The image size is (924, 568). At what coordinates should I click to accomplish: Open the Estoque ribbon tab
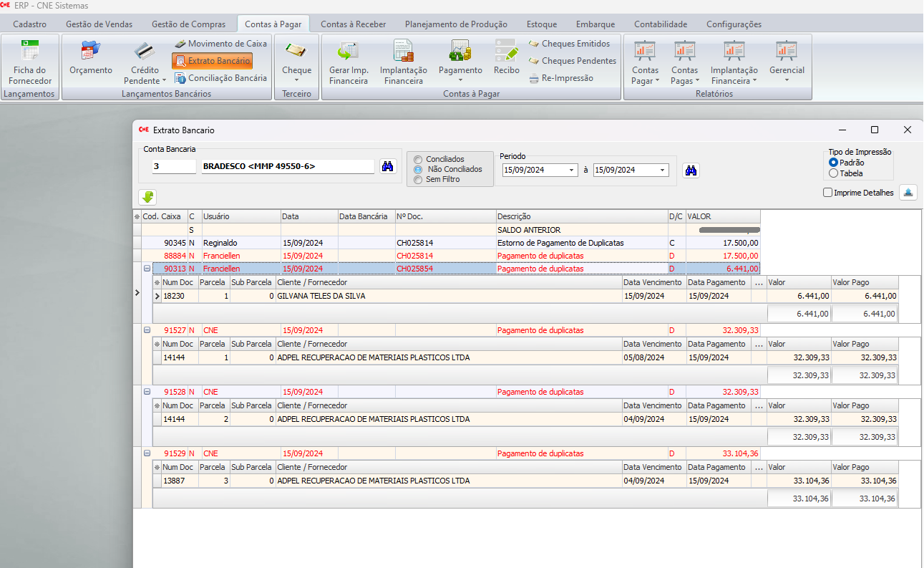tap(542, 24)
